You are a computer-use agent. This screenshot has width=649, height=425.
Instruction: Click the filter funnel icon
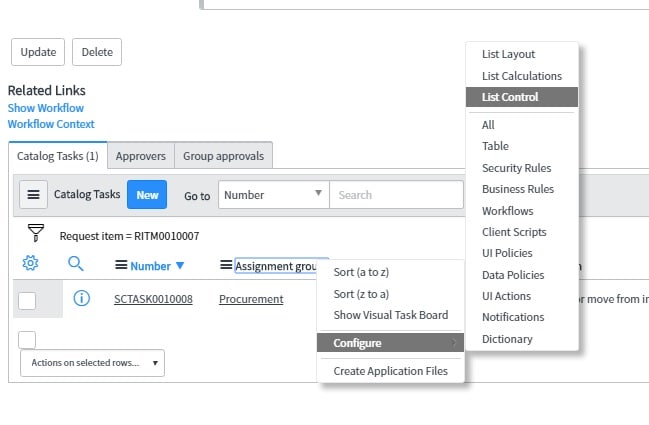click(x=36, y=233)
